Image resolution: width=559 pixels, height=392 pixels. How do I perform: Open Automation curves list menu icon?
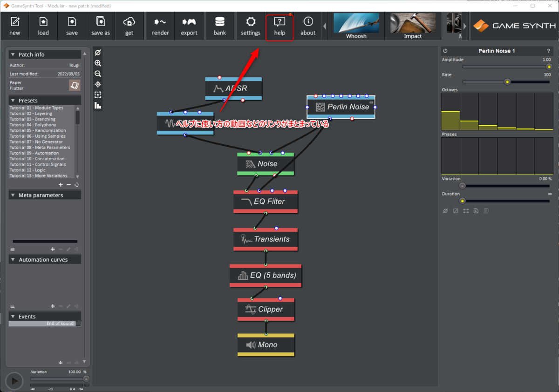[x=13, y=306]
